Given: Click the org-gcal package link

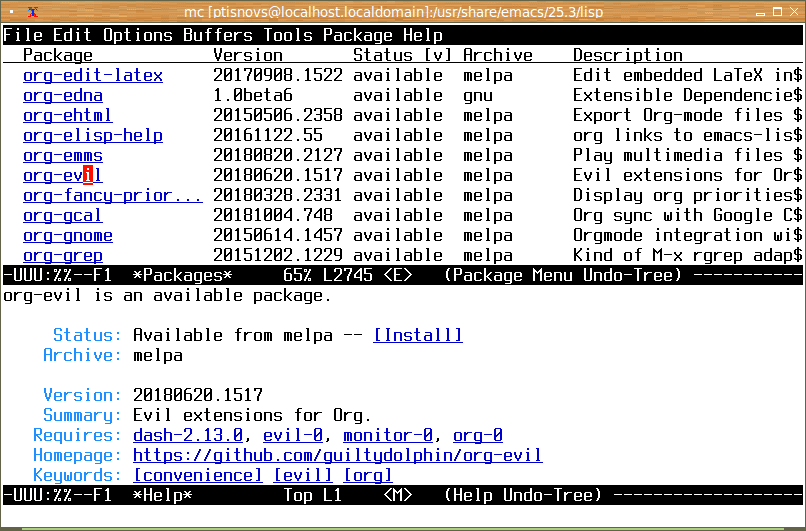Looking at the screenshot, I should click(x=63, y=215).
